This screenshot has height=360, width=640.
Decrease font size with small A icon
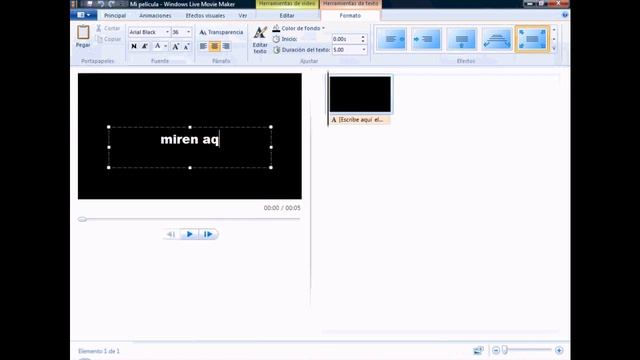point(186,47)
